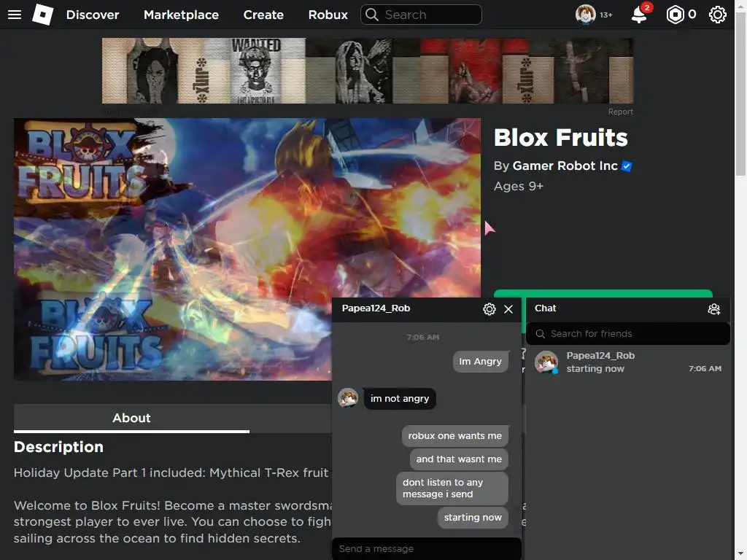Viewport: 747px width, 560px height.
Task: Click the Description heading
Action: tap(58, 447)
